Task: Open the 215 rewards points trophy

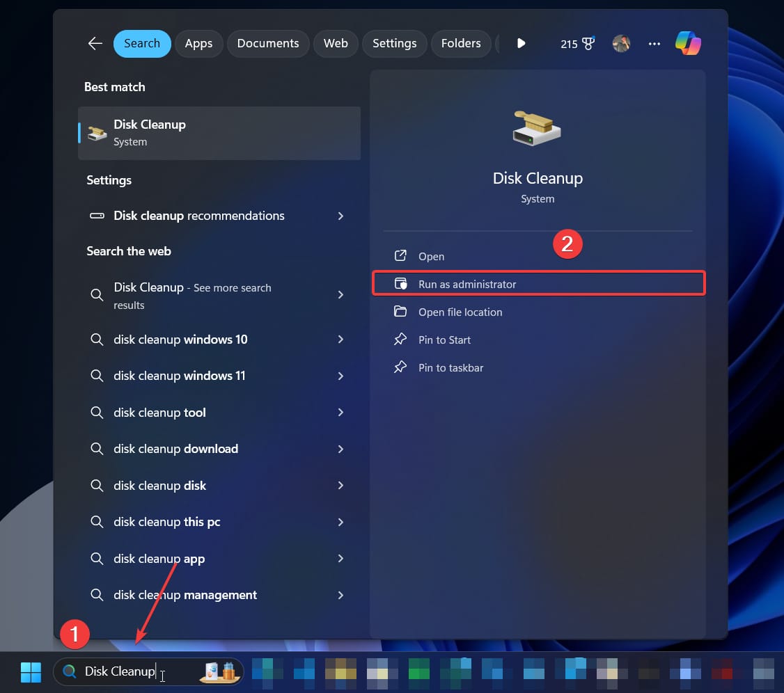Action: pyautogui.click(x=577, y=44)
